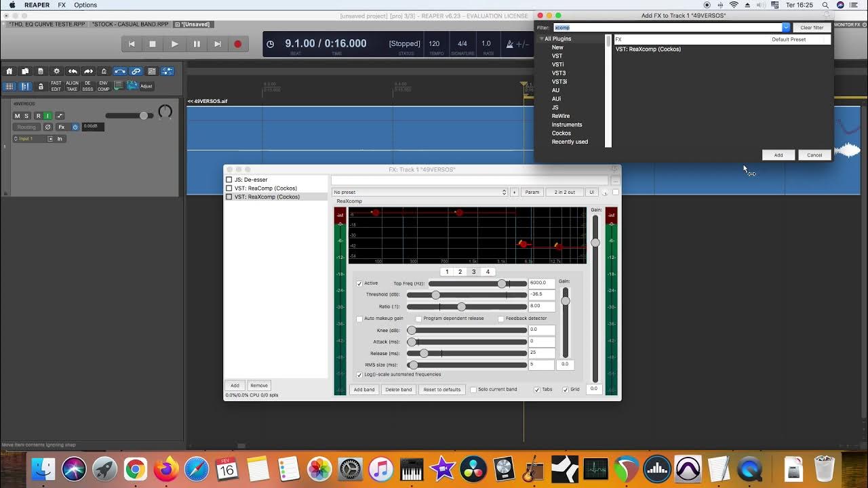Arm recording with the red Record button
868x488 pixels.
coord(237,44)
